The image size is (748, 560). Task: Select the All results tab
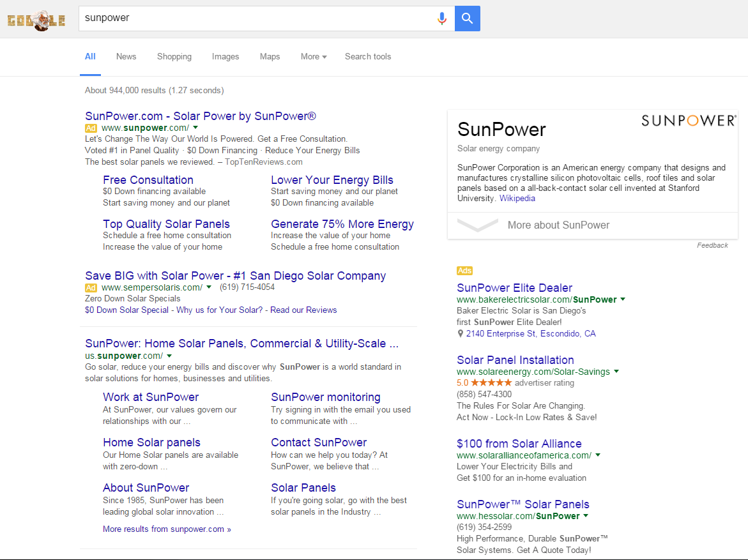(90, 57)
